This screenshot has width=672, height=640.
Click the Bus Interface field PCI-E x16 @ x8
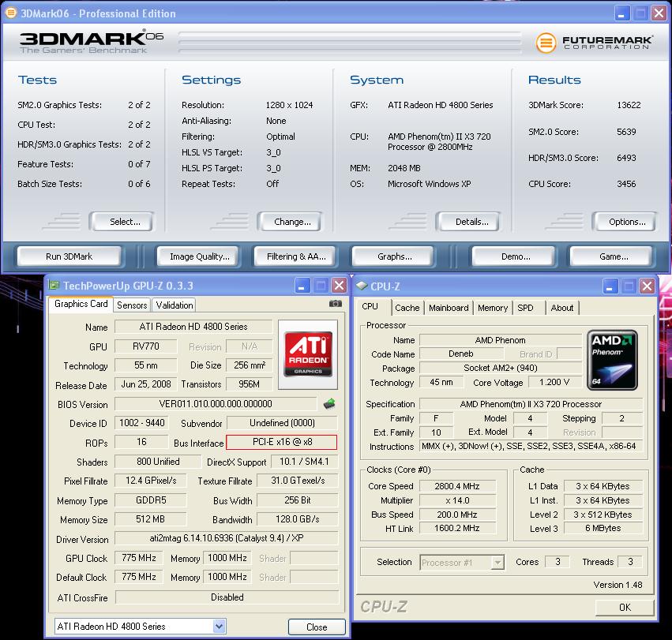point(282,442)
